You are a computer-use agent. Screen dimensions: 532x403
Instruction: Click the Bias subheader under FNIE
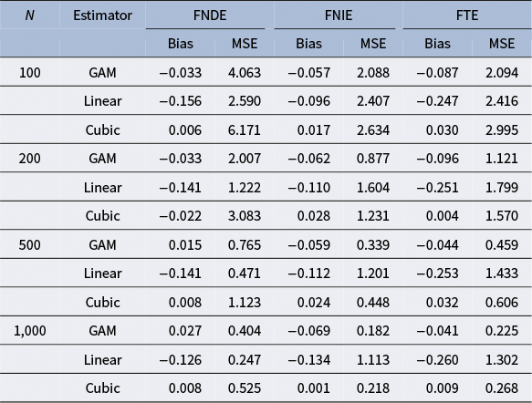[308, 44]
